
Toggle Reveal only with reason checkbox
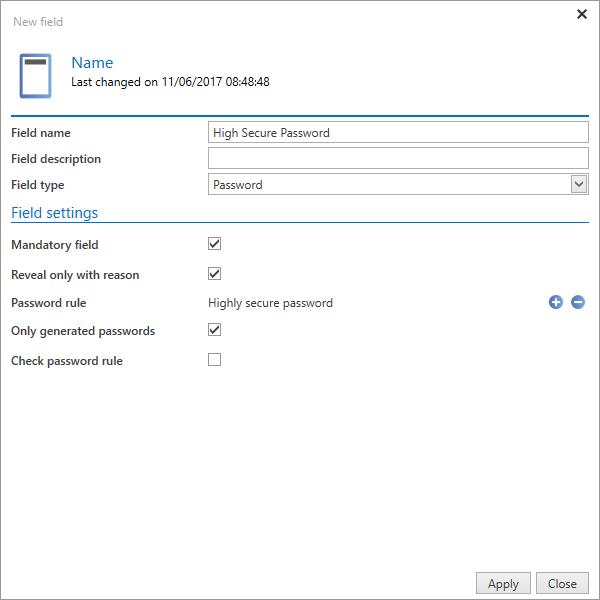pyautogui.click(x=214, y=274)
